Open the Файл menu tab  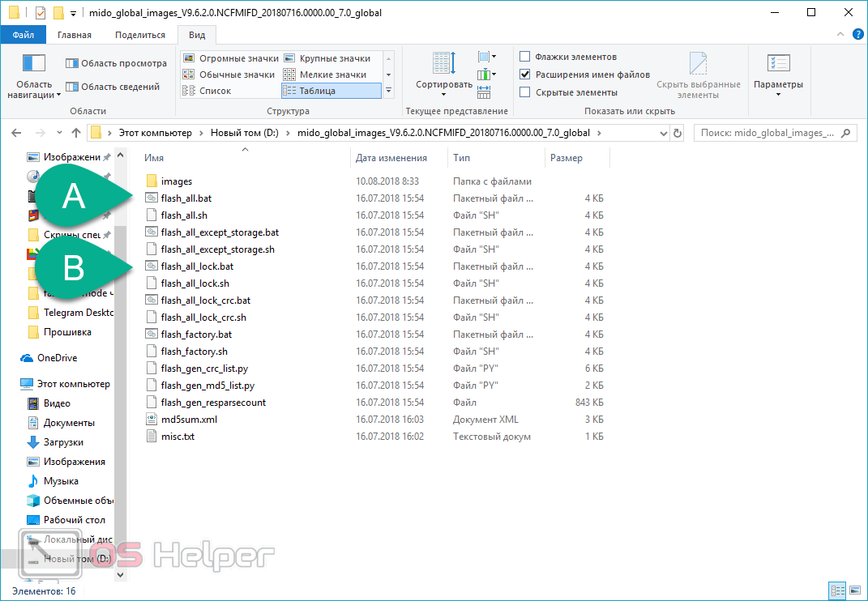tap(24, 35)
